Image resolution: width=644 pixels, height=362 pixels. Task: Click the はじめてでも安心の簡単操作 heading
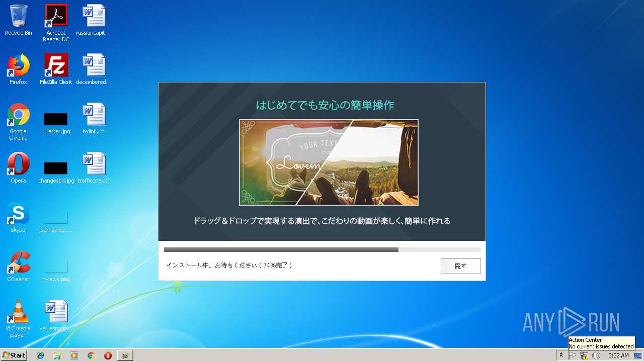pos(325,105)
